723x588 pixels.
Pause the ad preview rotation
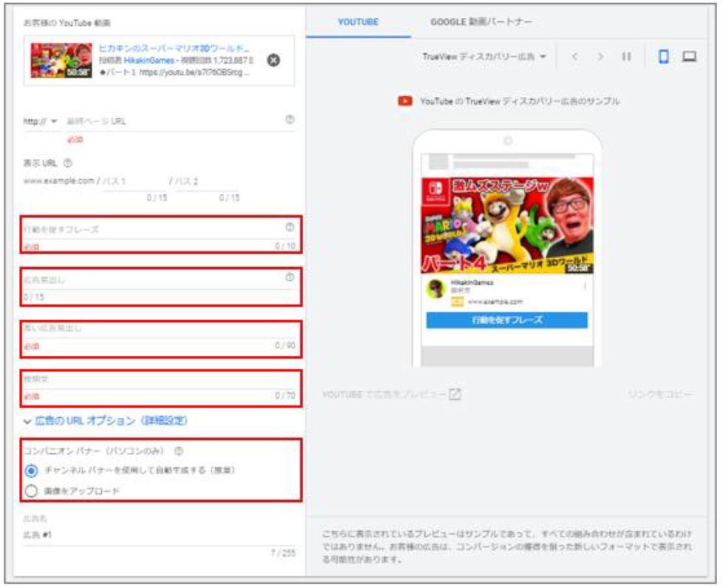coord(626,57)
